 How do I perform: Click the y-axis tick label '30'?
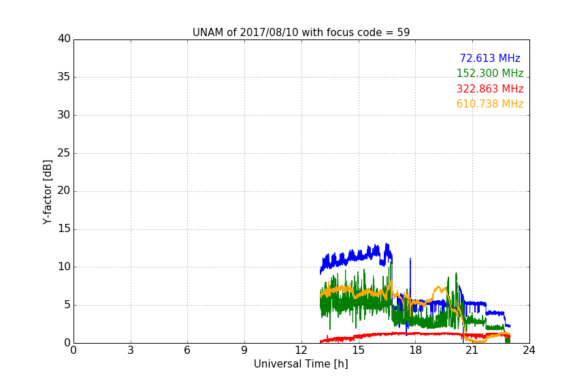click(64, 115)
